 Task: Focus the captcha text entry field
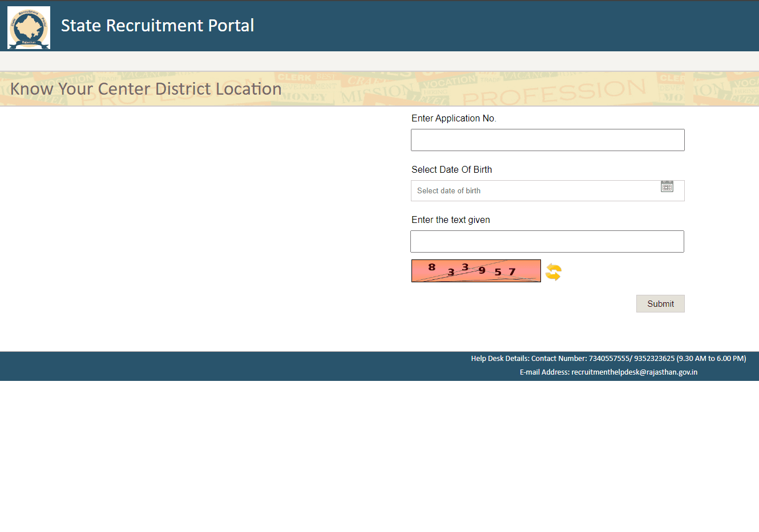pyautogui.click(x=547, y=241)
